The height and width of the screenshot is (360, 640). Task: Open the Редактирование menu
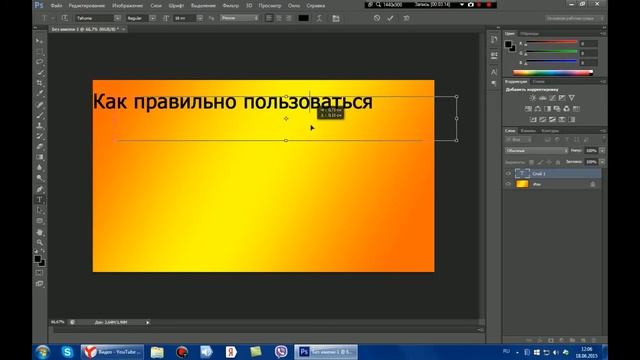[x=87, y=6]
